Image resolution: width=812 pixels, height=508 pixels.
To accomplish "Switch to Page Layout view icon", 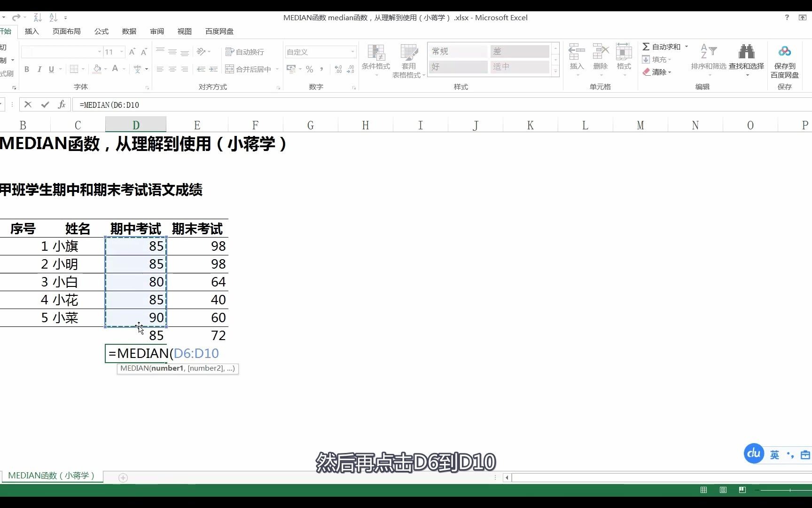I will [x=723, y=490].
